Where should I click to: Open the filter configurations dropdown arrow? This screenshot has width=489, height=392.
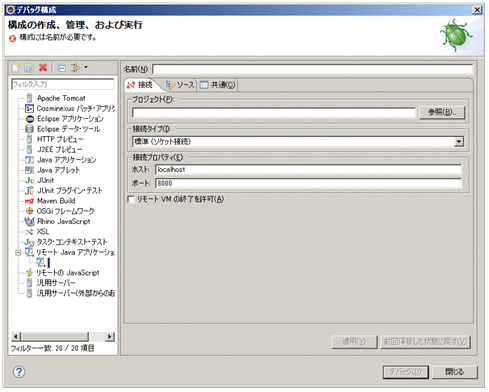86,68
